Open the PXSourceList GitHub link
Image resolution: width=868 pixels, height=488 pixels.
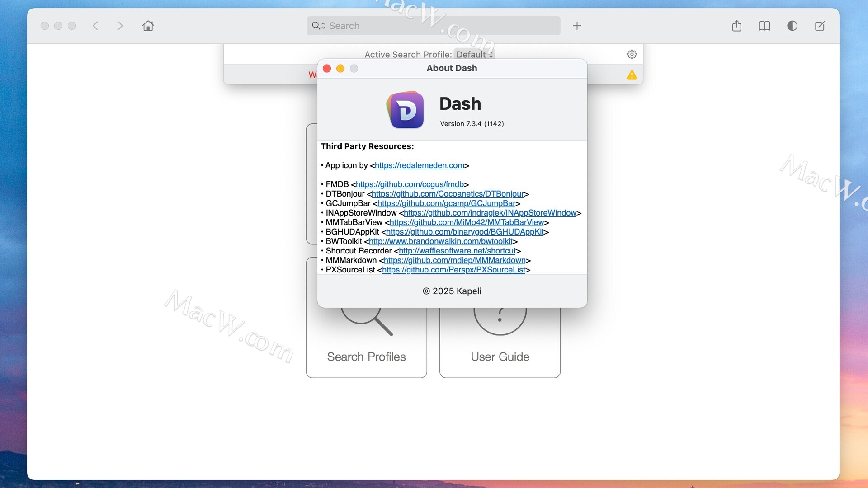(453, 270)
